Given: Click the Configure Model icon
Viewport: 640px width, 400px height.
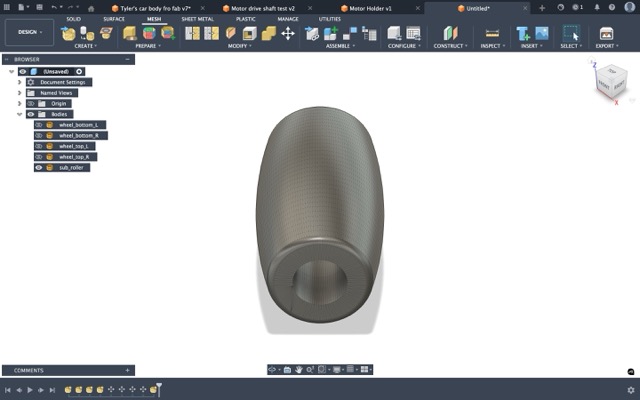Looking at the screenshot, I should tap(394, 33).
